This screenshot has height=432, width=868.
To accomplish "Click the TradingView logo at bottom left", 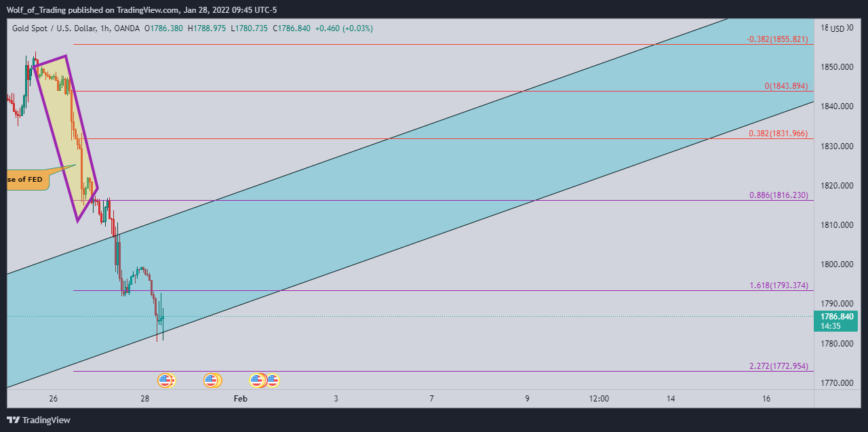I will 38,420.
